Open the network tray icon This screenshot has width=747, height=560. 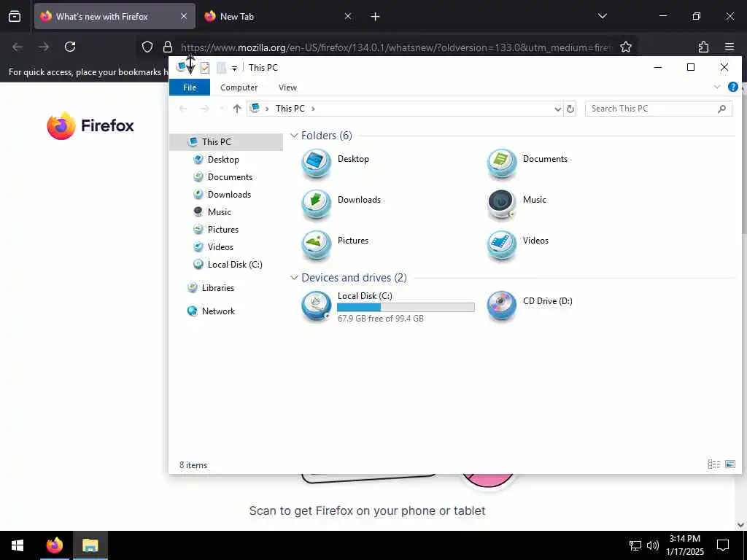pos(635,545)
